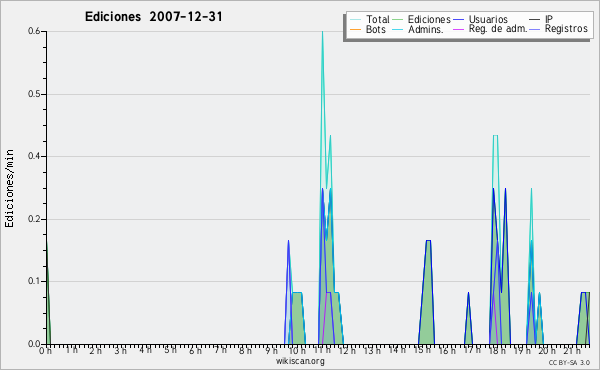Click the Ediciones/min y-axis label
This screenshot has height=370, width=600.
[9, 188]
